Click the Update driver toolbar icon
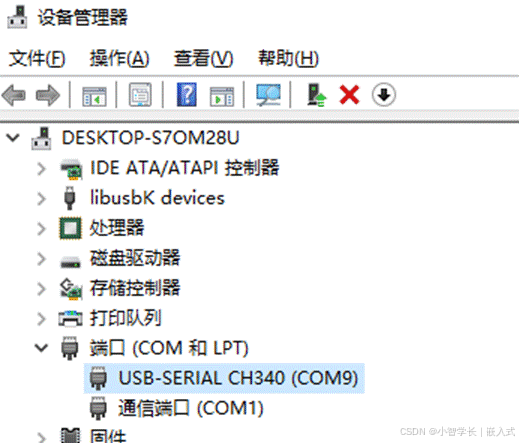The width and height of the screenshot is (519, 443). coord(316,95)
